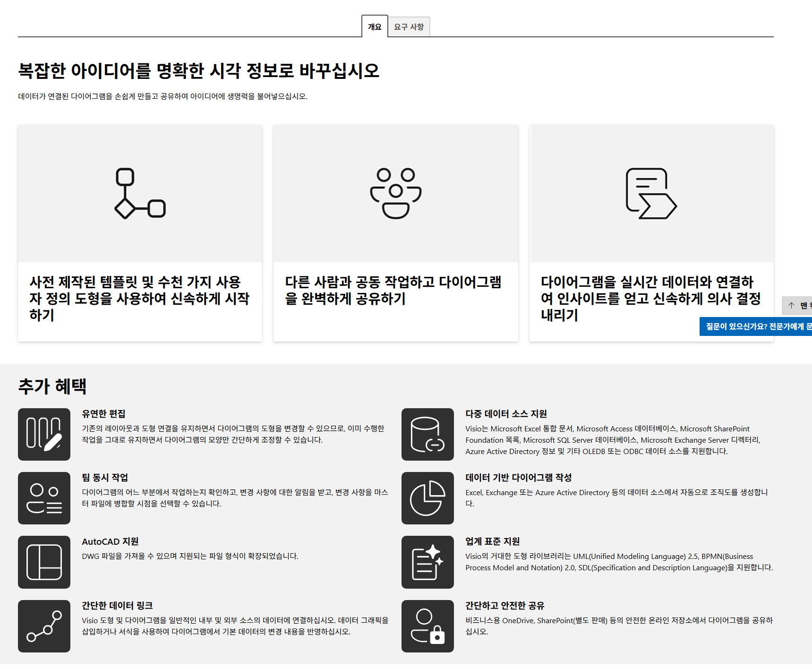Click the real-time data document icon
812x669 pixels.
tap(651, 193)
